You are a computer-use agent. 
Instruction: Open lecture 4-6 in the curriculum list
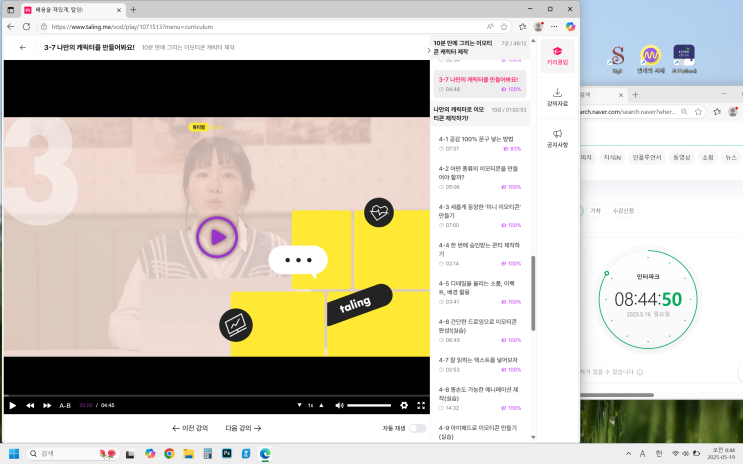click(x=480, y=330)
